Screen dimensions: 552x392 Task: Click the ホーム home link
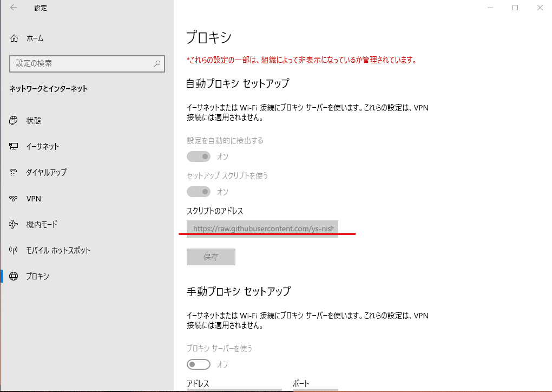pyautogui.click(x=35, y=38)
